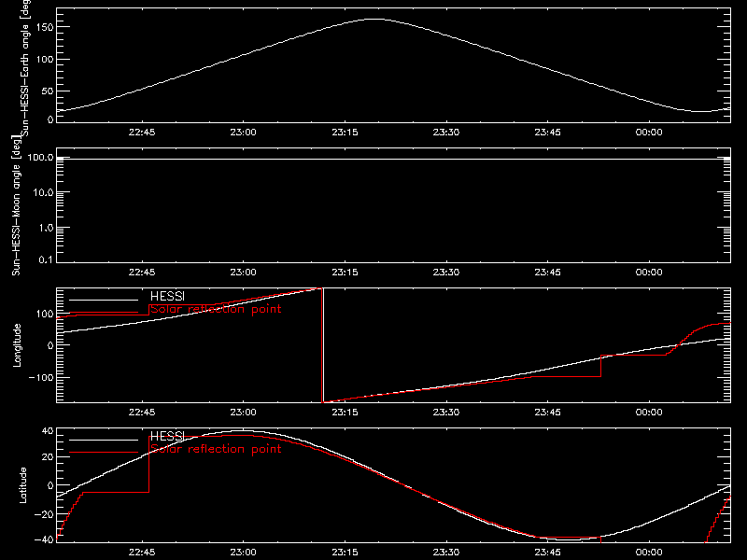This screenshot has height=560, width=747.
Task: Click the 20 tick on Latitude plot
Action: pos(49,457)
